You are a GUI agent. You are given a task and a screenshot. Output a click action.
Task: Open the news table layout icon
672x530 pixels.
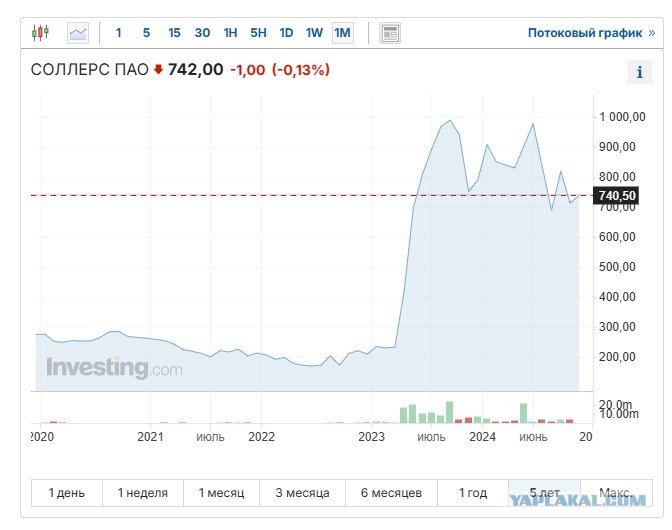(x=390, y=33)
